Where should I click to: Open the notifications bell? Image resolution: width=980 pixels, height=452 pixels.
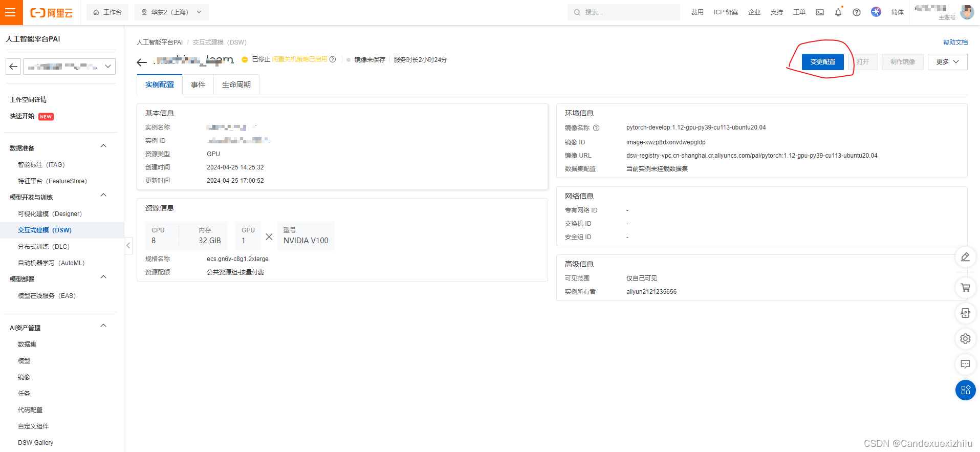click(x=838, y=12)
